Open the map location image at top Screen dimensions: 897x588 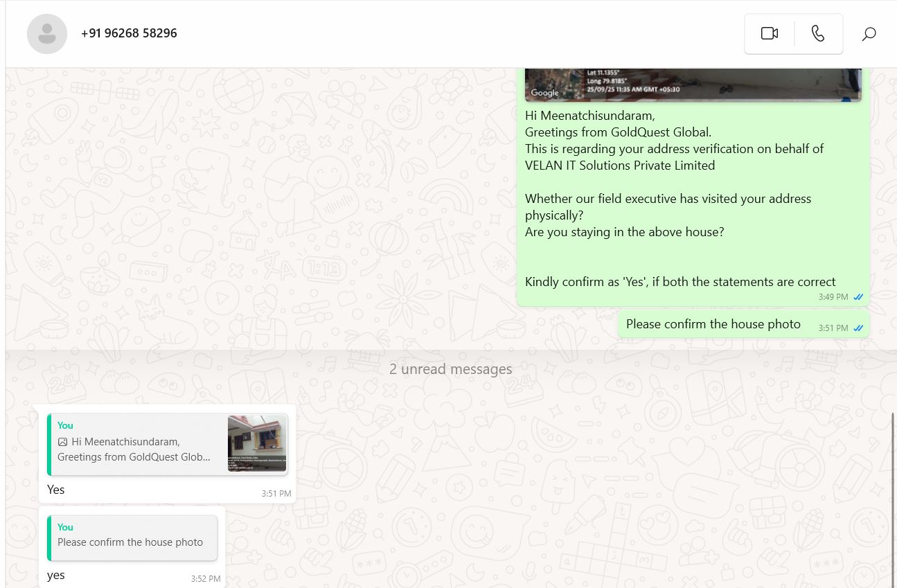[x=693, y=84]
